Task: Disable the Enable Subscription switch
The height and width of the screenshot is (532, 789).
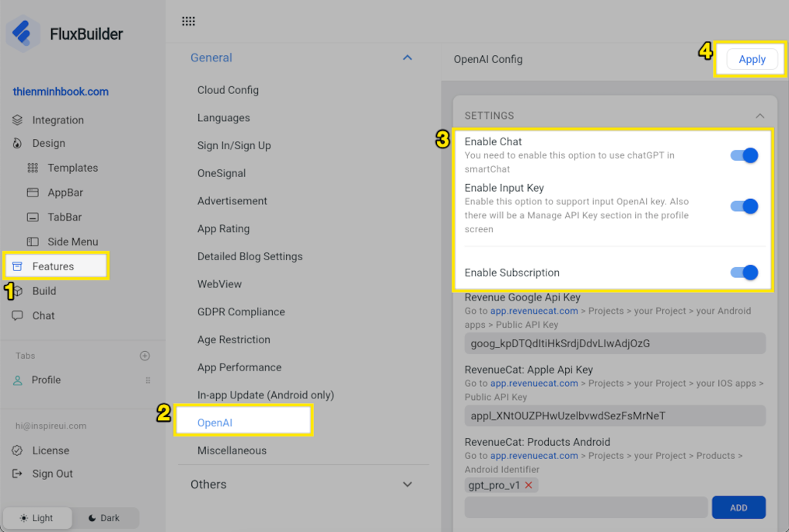Action: click(744, 273)
